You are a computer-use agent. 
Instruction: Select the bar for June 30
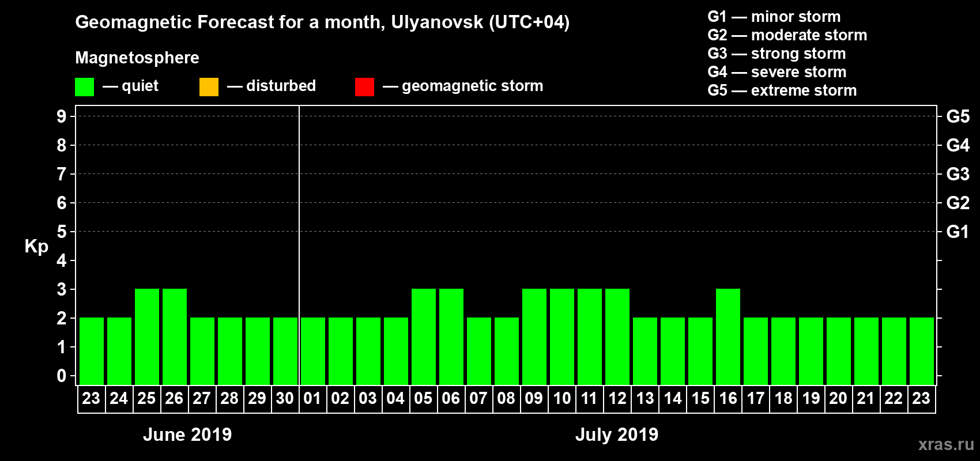285,351
